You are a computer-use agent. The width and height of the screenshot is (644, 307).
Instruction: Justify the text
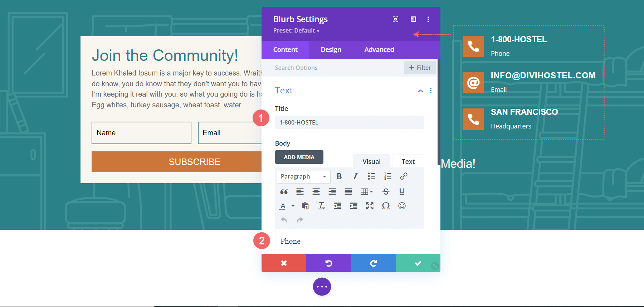point(348,192)
